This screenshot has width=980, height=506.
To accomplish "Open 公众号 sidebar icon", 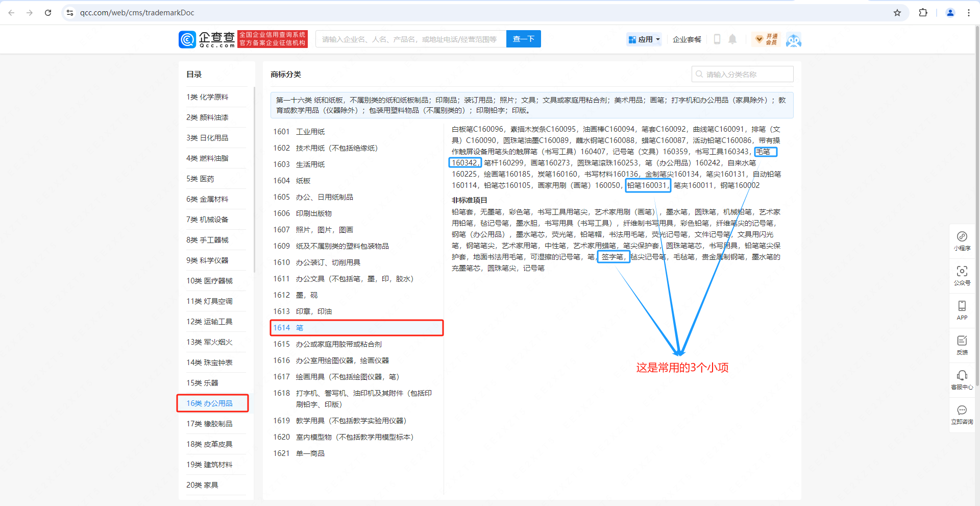I will [962, 276].
